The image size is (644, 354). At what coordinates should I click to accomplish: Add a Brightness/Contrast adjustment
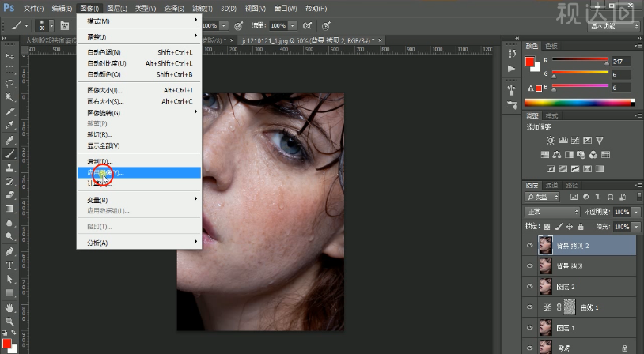551,141
